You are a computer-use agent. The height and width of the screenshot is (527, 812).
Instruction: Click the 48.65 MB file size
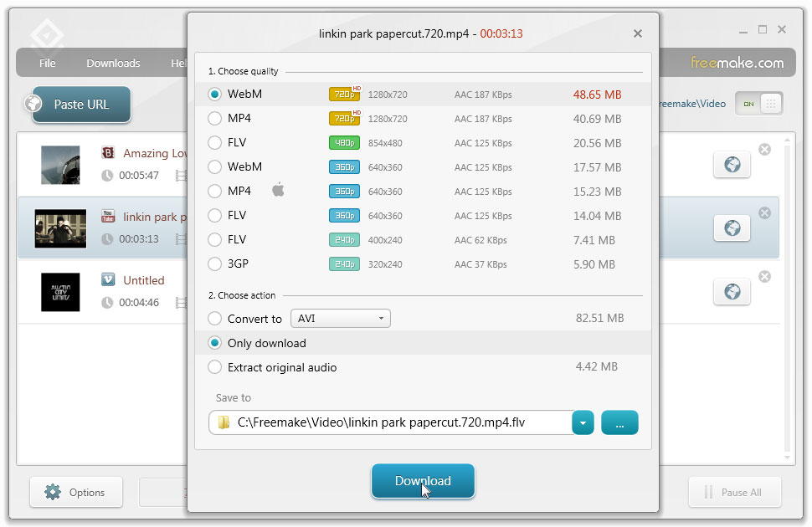point(597,95)
